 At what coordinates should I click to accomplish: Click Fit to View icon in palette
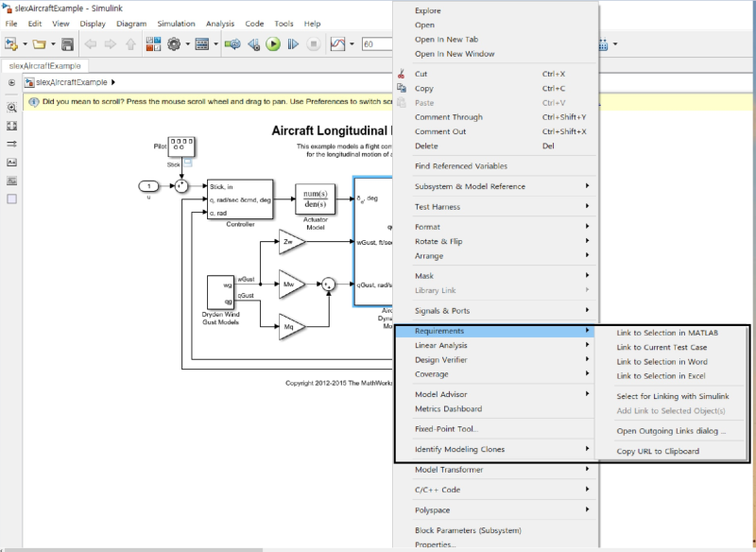click(x=12, y=126)
